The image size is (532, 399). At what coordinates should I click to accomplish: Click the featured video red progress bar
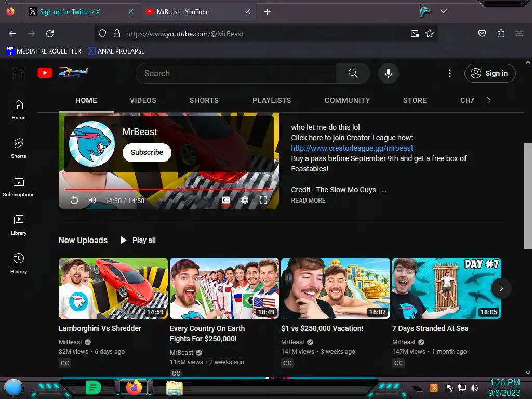[169, 189]
